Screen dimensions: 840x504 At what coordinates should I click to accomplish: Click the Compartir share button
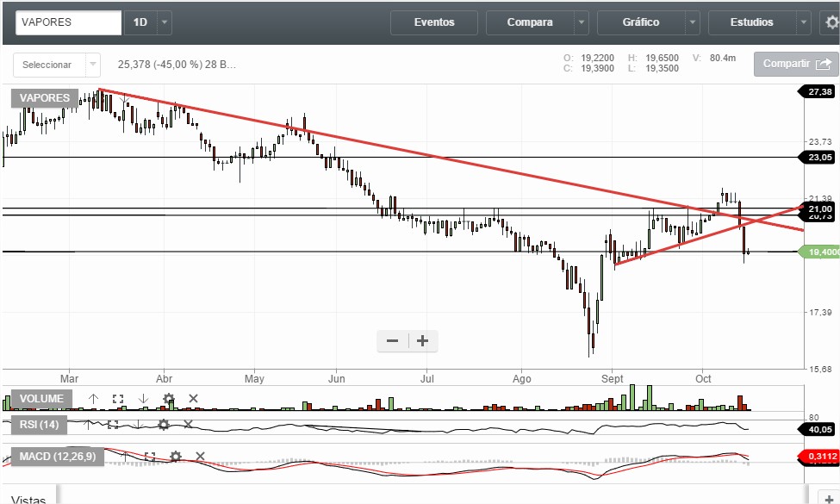pos(796,65)
